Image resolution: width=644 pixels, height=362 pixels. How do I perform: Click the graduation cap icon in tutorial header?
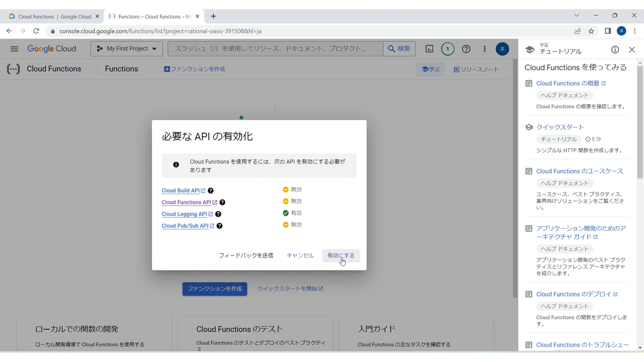pos(530,49)
